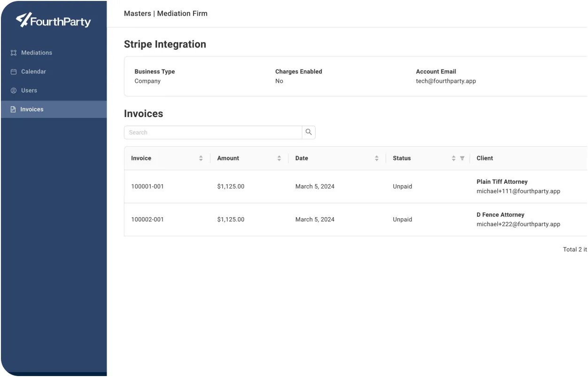588x377 pixels.
Task: Open invoice 100002-001 row
Action: (147, 219)
